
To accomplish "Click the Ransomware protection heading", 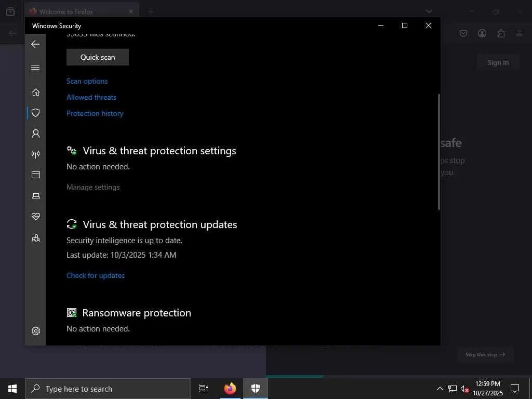I will click(x=137, y=313).
